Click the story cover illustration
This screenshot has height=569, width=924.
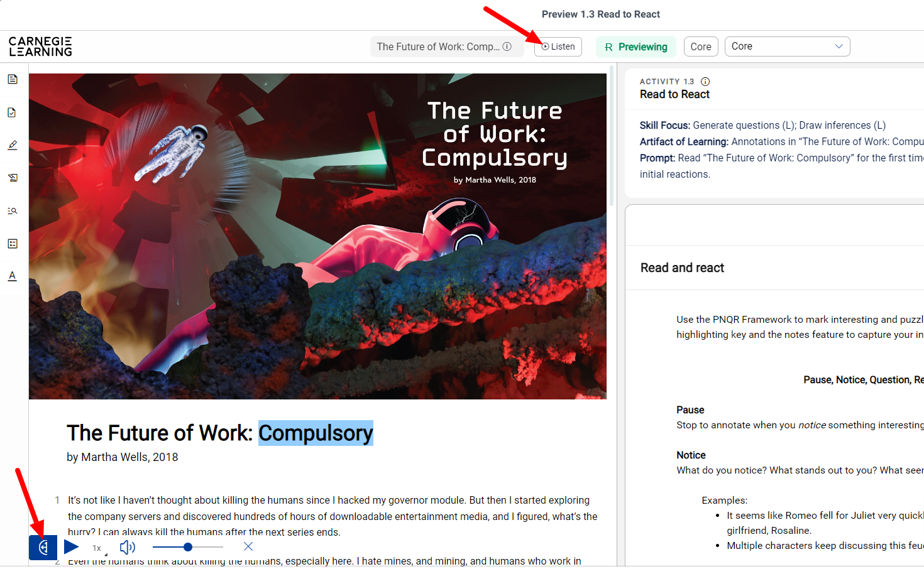tap(317, 236)
